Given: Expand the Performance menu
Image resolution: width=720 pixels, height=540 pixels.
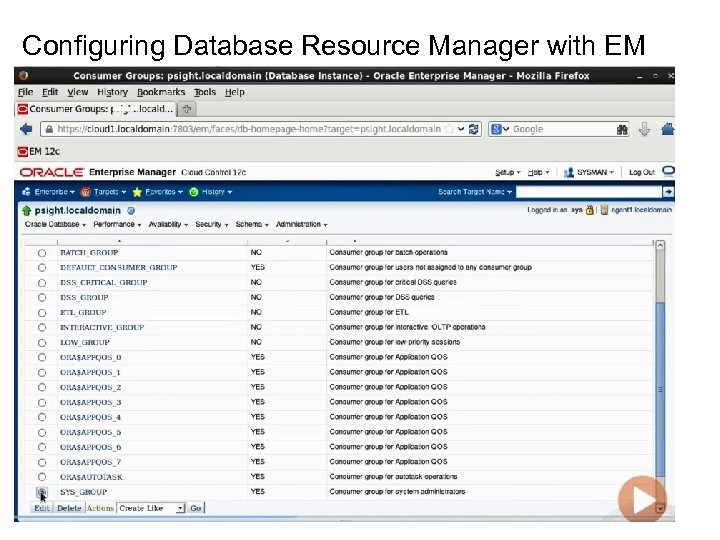Looking at the screenshot, I should pos(117,225).
